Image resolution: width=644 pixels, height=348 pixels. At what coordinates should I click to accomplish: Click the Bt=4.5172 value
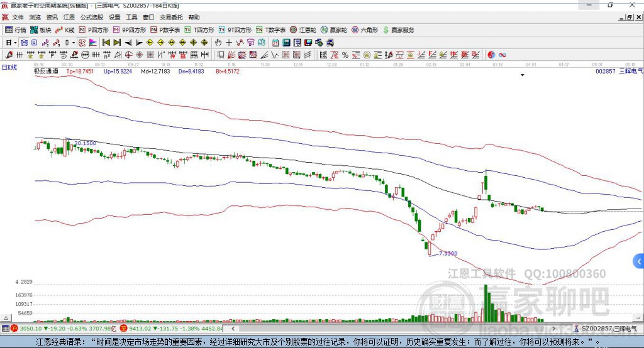[x=228, y=71]
